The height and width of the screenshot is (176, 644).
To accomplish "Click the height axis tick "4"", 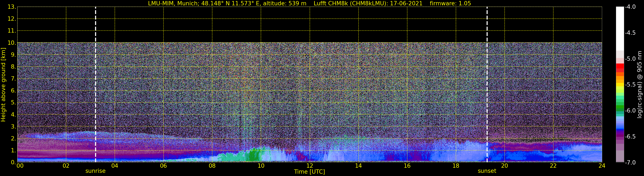I will (x=13, y=114).
